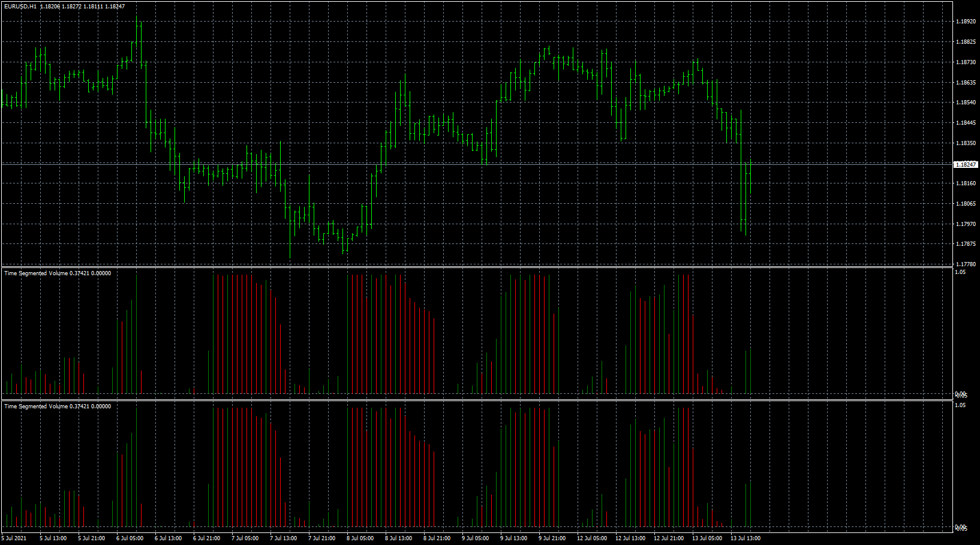Click the 12 Jul 05:00 time label
The height and width of the screenshot is (545, 980).
click(592, 538)
